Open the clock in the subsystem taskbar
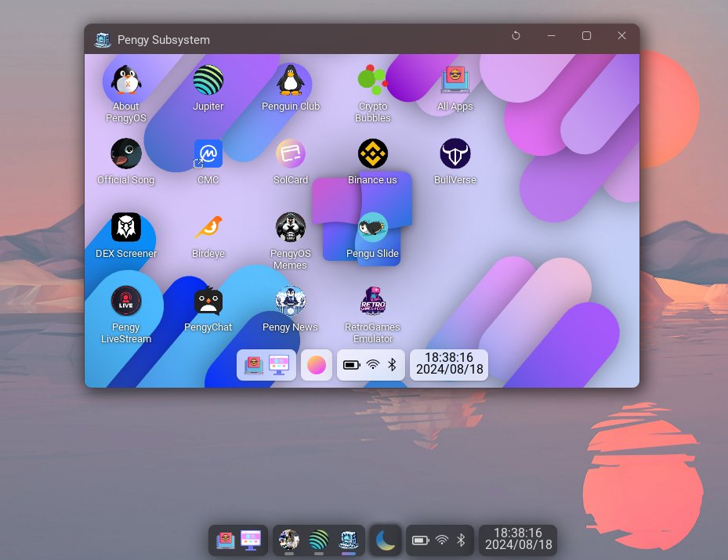Image resolution: width=728 pixels, height=560 pixels. click(x=449, y=363)
